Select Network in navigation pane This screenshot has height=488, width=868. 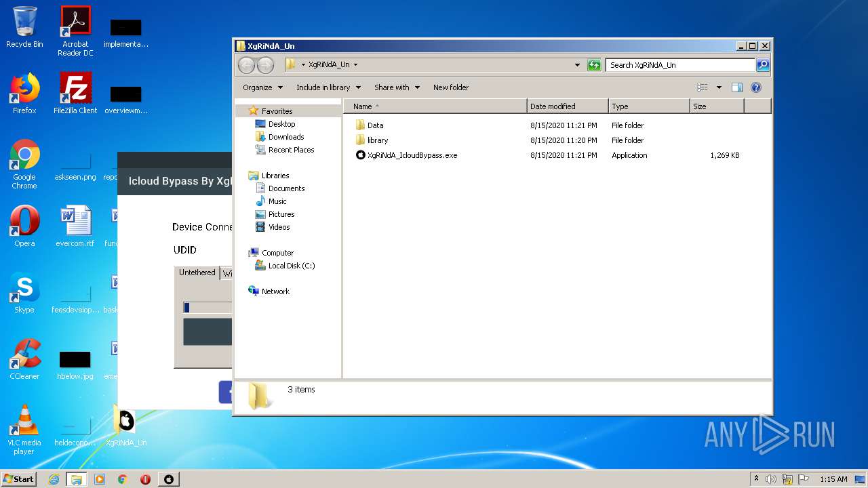pyautogui.click(x=275, y=291)
